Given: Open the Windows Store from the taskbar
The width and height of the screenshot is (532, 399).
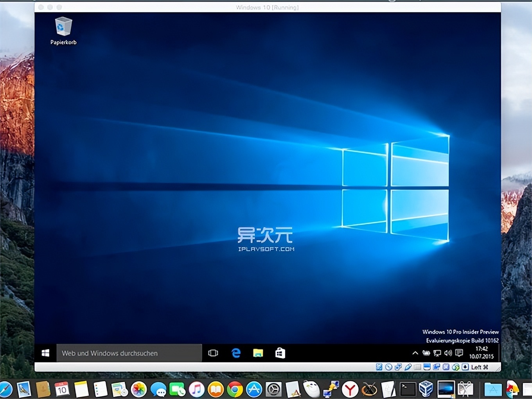Looking at the screenshot, I should [x=280, y=353].
